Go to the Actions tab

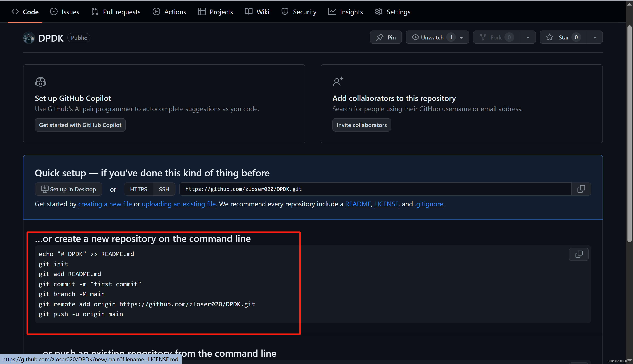[169, 12]
